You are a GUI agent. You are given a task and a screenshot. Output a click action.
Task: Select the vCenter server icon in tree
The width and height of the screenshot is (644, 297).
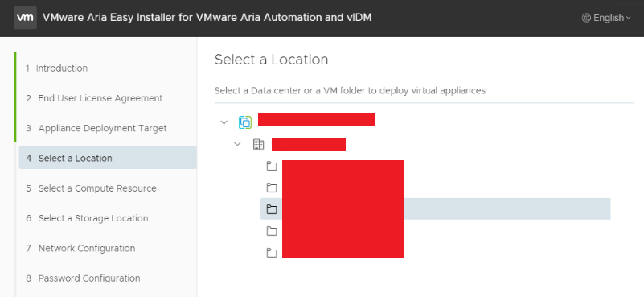click(245, 122)
